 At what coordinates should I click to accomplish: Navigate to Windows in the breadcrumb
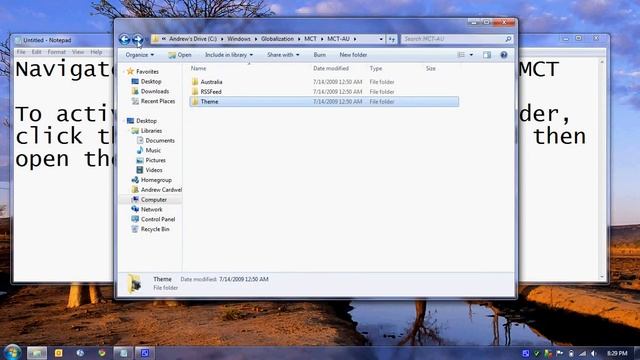coord(239,39)
